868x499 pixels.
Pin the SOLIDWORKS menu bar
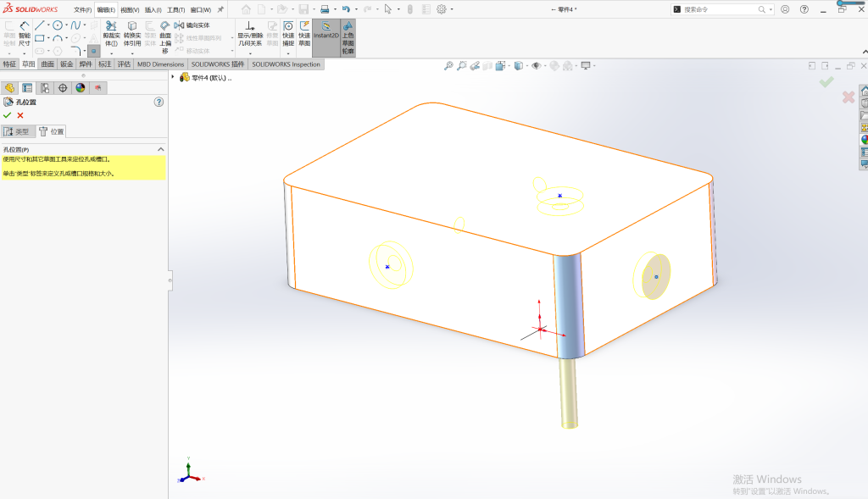[x=220, y=9]
